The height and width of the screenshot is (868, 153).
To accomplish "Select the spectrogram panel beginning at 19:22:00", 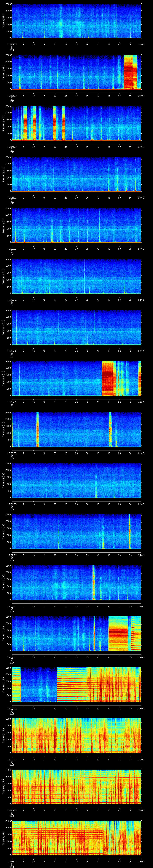I will coord(76,21).
